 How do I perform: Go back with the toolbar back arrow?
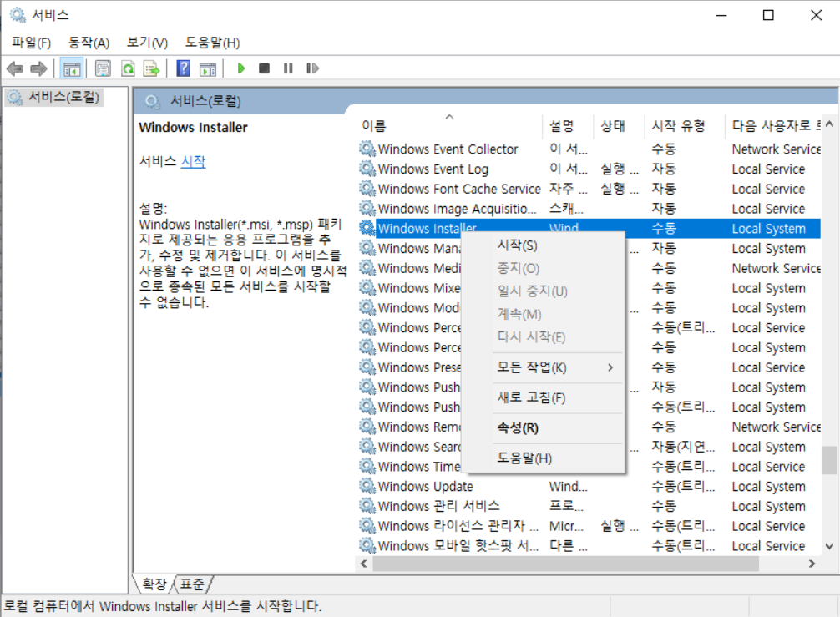[x=14, y=68]
